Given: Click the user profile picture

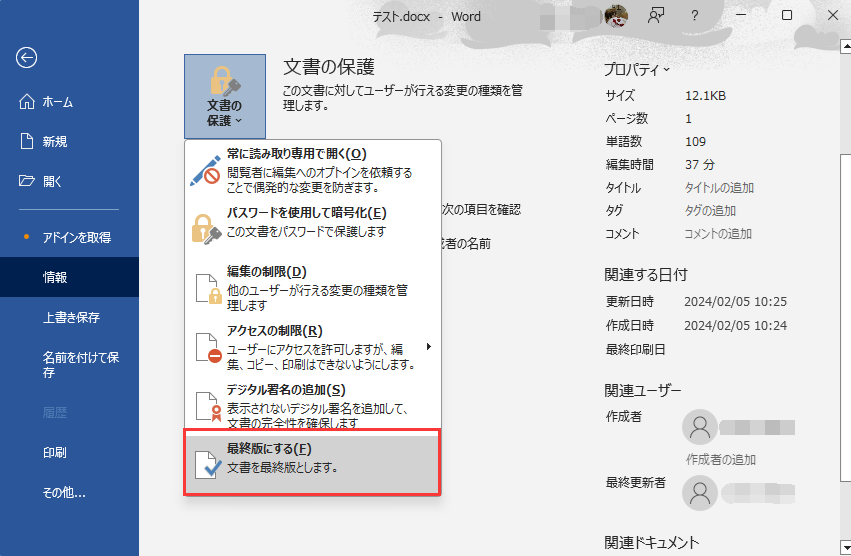Looking at the screenshot, I should click(x=616, y=16).
